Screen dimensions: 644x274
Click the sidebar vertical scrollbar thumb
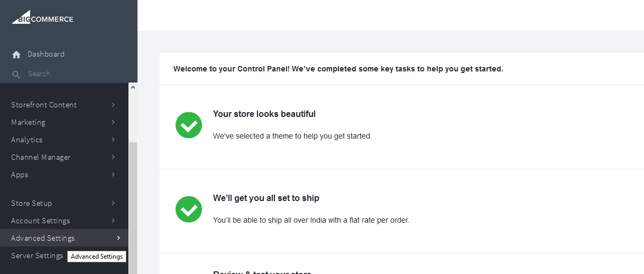133,208
